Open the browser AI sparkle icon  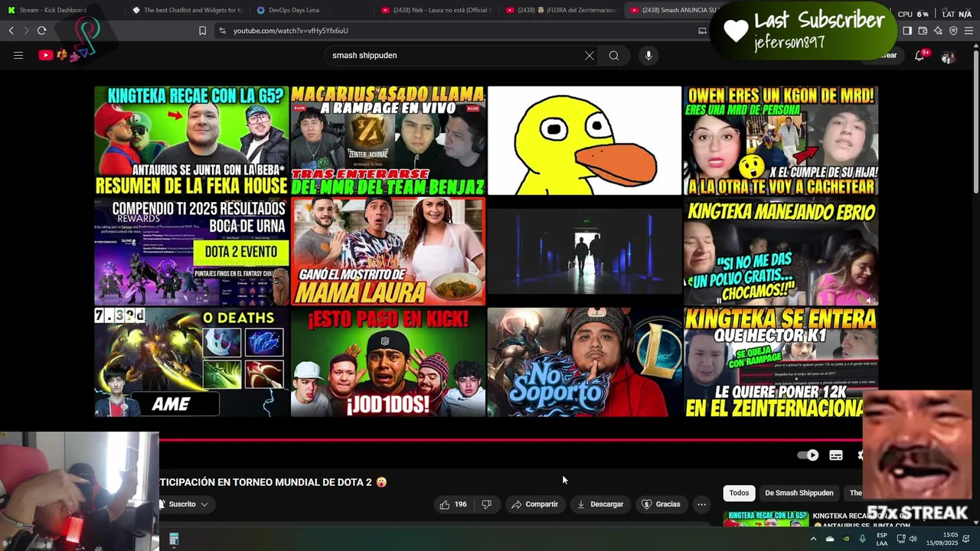coord(938,31)
